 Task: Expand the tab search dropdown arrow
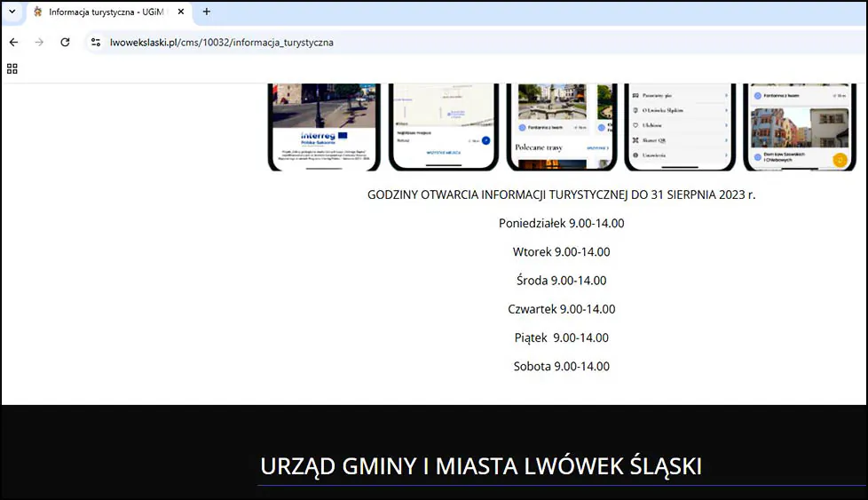(x=12, y=12)
